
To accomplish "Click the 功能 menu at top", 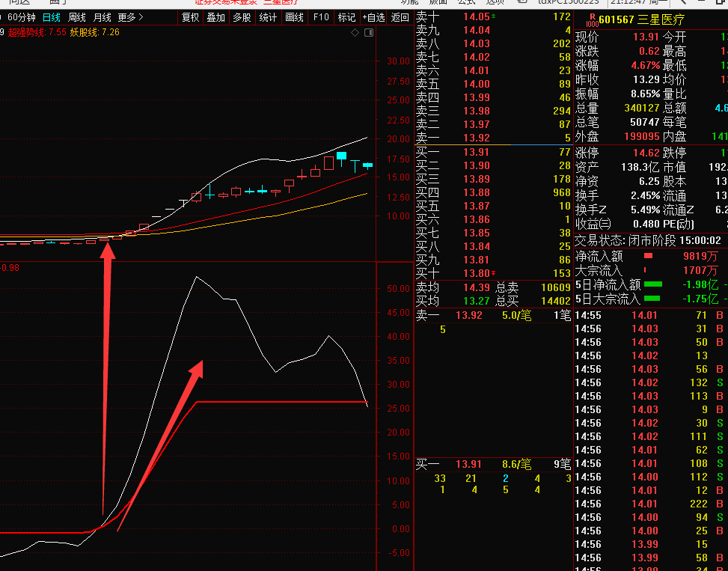I will pyautogui.click(x=409, y=1).
